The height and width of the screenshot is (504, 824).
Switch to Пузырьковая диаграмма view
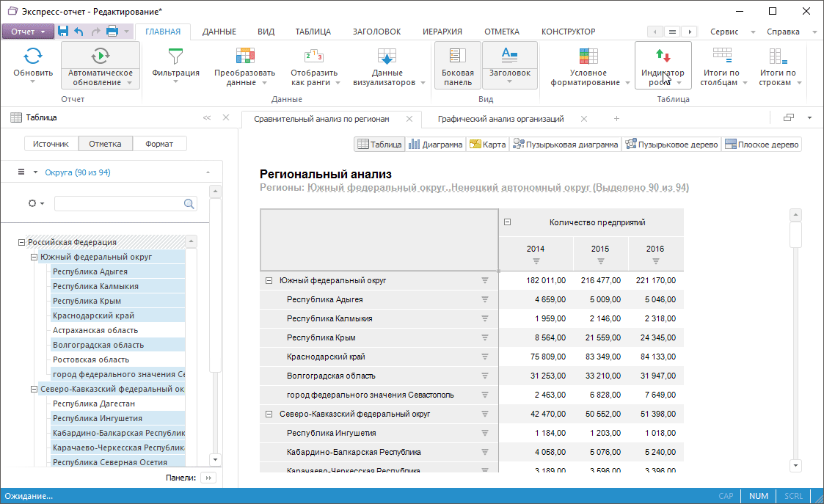coord(566,145)
